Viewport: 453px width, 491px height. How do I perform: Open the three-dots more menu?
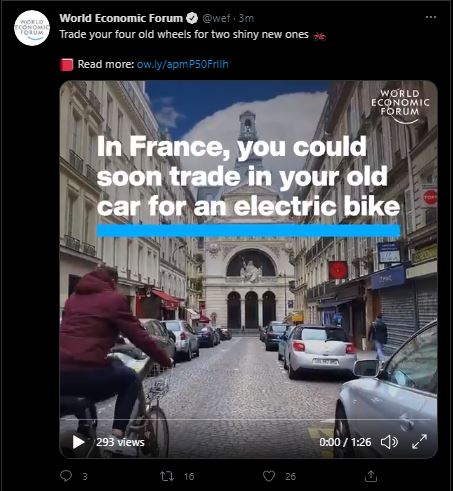pos(431,17)
